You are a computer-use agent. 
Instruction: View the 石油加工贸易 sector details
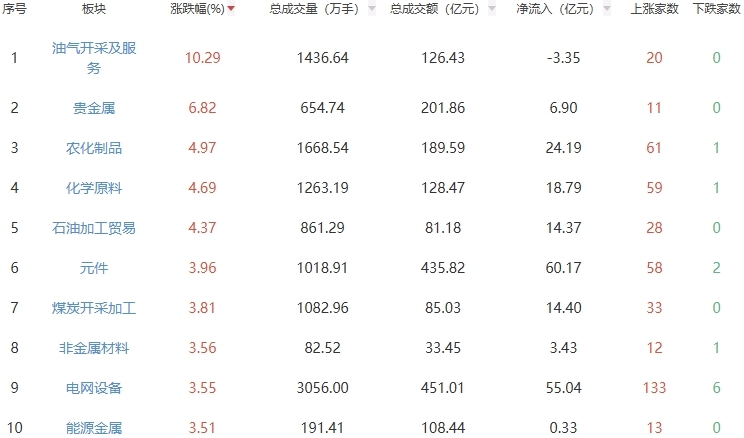point(94,228)
